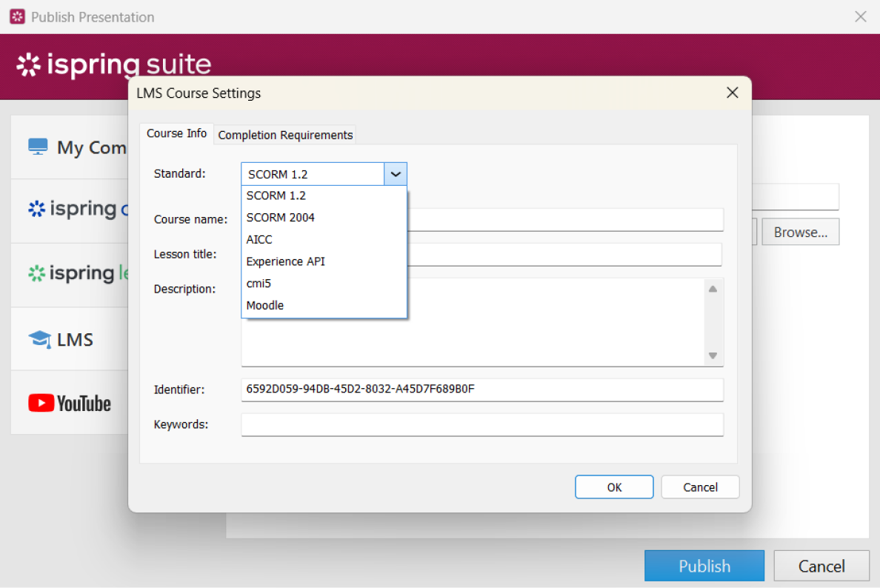Screen dimensions: 880x588
Task: Select the AICC standard entry
Action: [x=259, y=239]
